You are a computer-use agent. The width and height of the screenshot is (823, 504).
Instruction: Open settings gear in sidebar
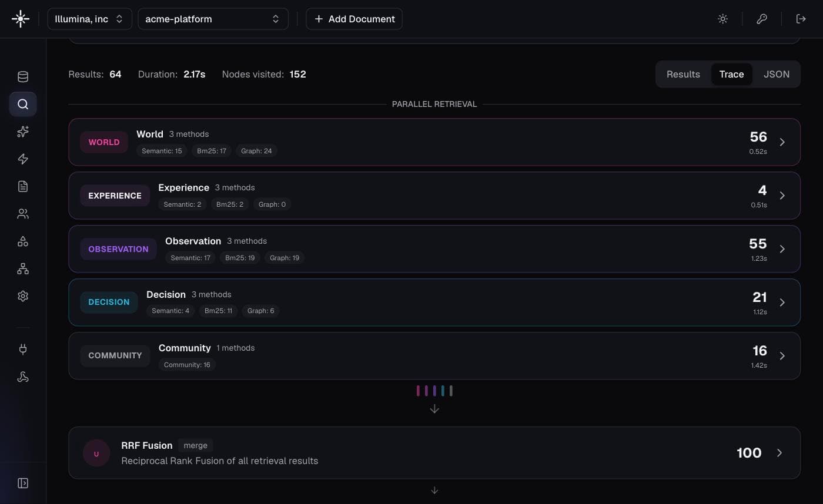(x=23, y=296)
